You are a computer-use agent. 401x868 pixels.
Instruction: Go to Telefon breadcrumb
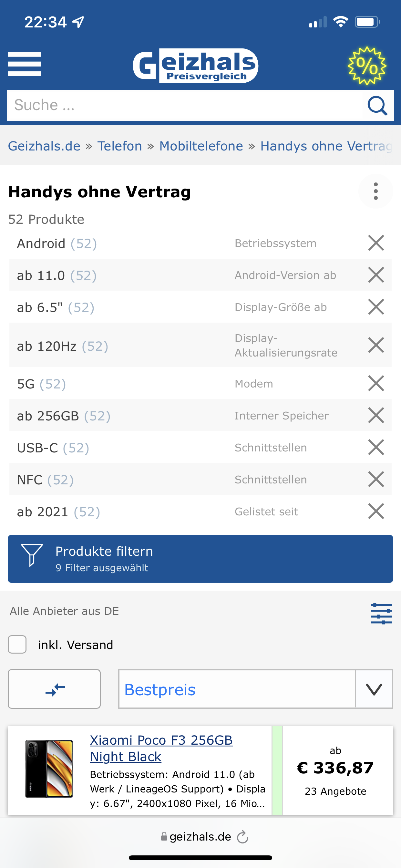pyautogui.click(x=120, y=146)
